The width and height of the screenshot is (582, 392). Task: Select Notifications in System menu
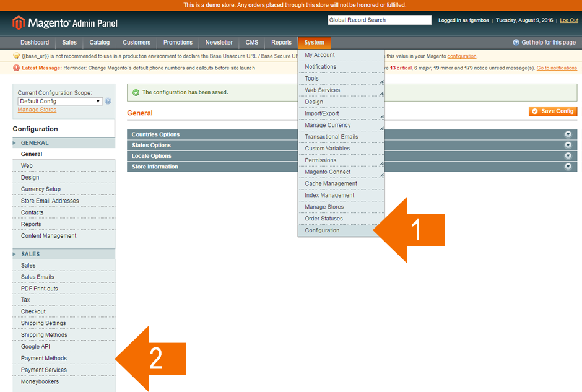pos(341,67)
